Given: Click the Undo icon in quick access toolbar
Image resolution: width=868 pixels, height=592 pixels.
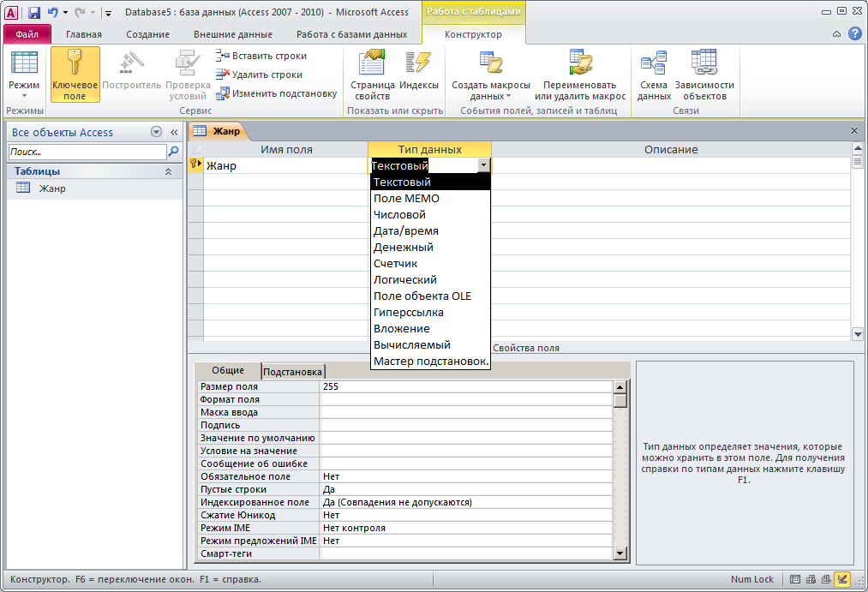Looking at the screenshot, I should point(52,12).
